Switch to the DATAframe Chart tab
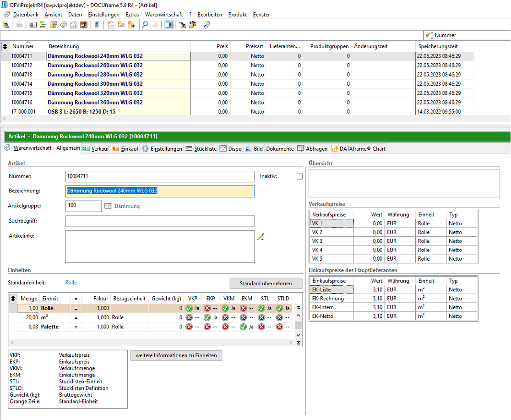Screen dimensions: 511x420 coord(358,149)
